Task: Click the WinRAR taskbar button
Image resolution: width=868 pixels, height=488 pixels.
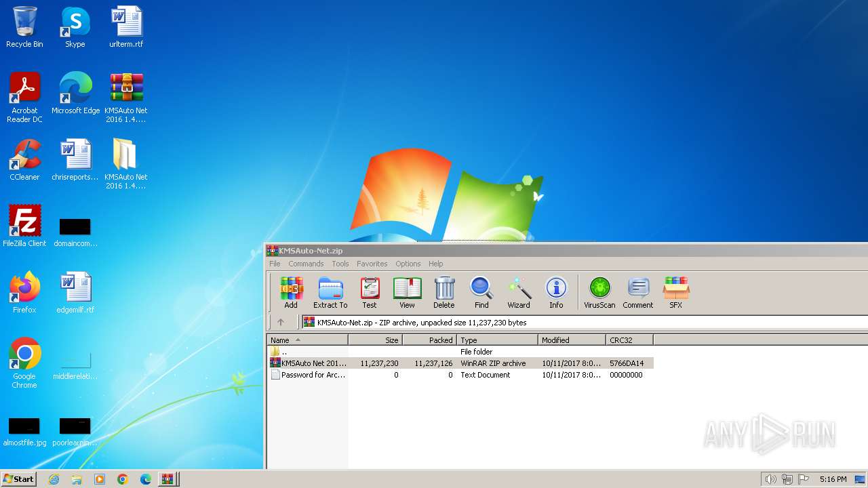Action: 167,479
